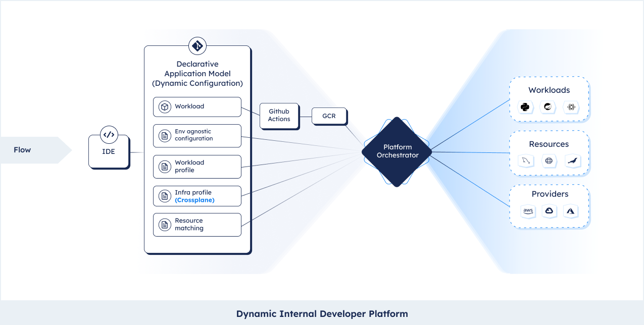The image size is (644, 325).
Task: Click the Platform Orchestrator diamond
Action: [397, 151]
